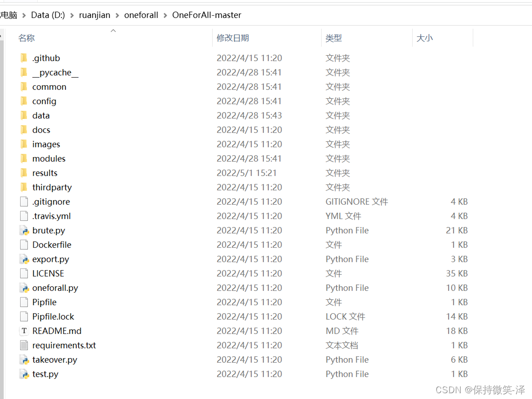Screen dimensions: 532x399
Task: Toggle sort arrow above the 名称 column
Action: [113, 31]
